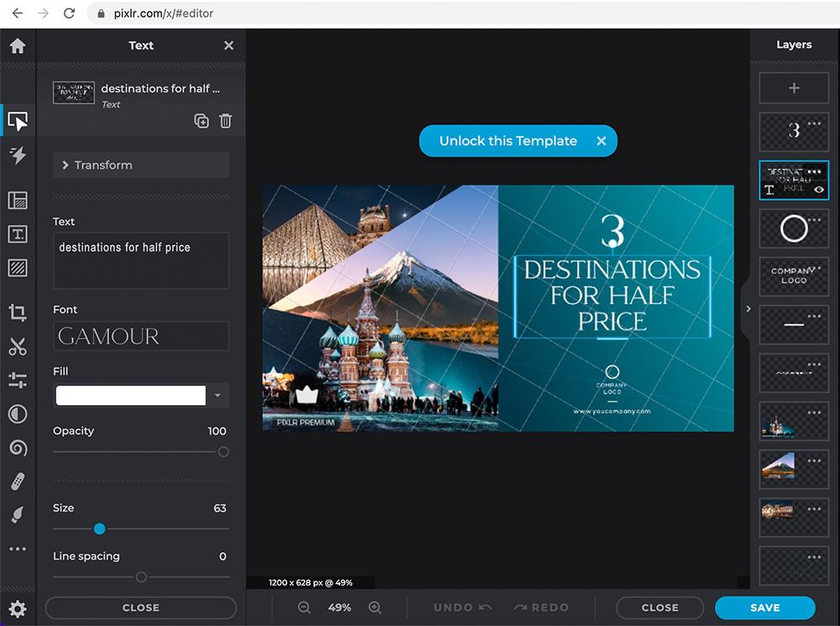The image size is (840, 626).
Task: Click the Opacity slider handle
Action: click(223, 452)
